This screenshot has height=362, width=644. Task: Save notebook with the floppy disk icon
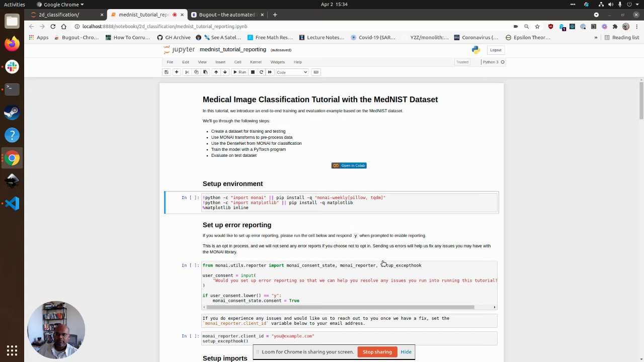pyautogui.click(x=166, y=72)
